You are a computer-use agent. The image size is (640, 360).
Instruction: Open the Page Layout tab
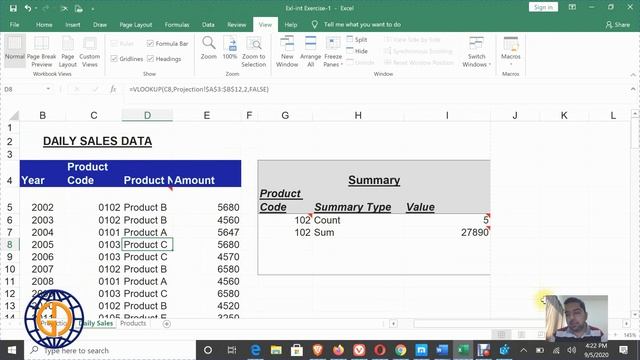tap(136, 24)
